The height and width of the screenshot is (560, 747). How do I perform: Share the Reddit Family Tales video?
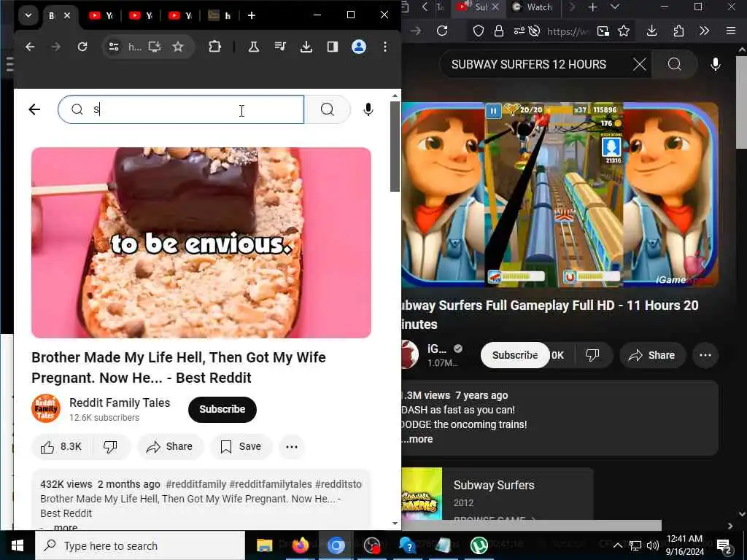pyautogui.click(x=169, y=447)
